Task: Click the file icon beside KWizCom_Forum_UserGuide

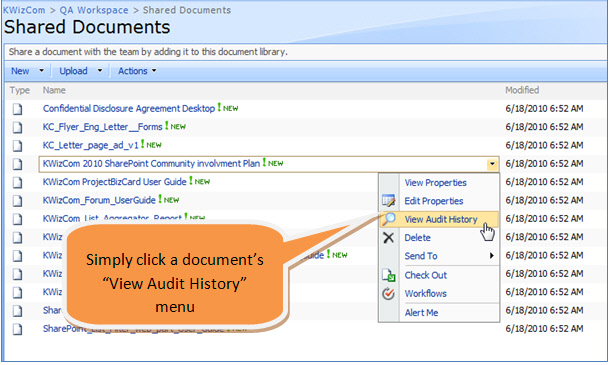Action: tap(17, 201)
